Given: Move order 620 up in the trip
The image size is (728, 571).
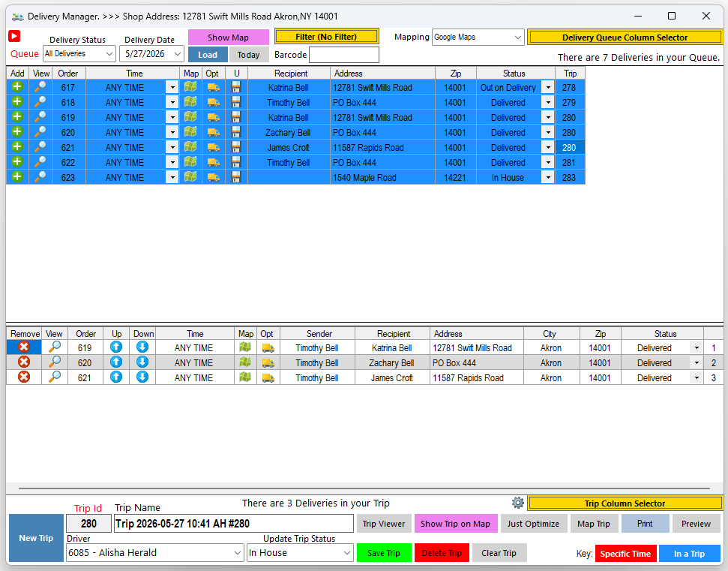Looking at the screenshot, I should 116,362.
